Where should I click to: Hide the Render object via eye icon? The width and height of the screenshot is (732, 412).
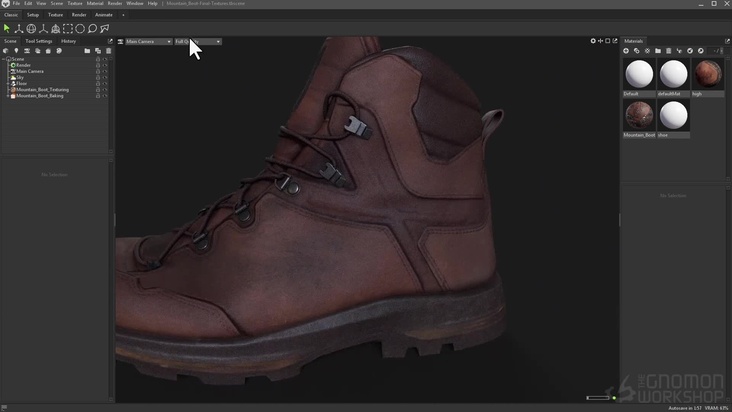coord(105,65)
